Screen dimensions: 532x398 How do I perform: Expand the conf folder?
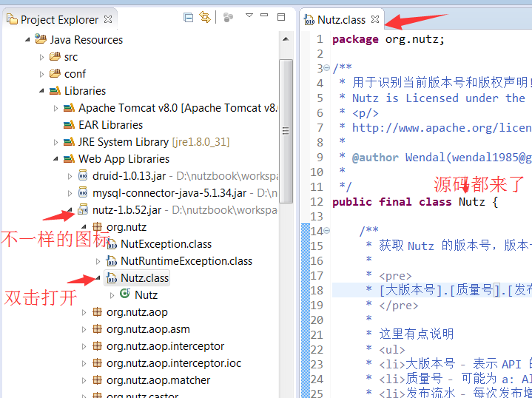(41, 74)
